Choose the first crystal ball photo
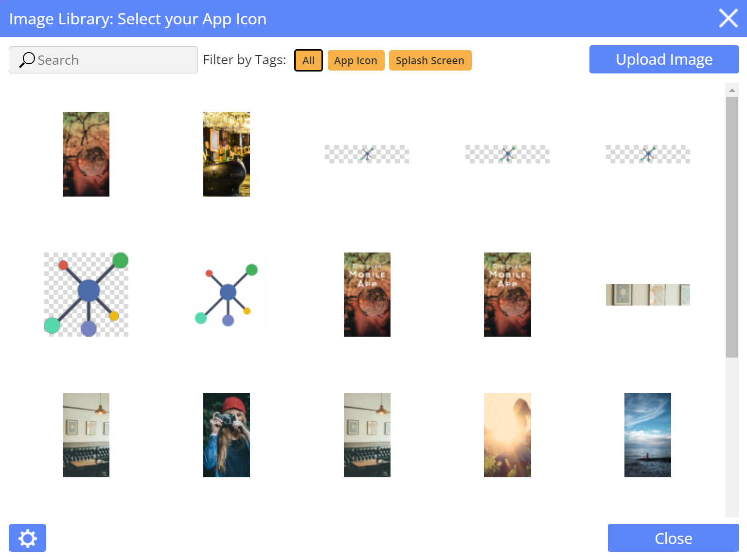The height and width of the screenshot is (560, 747). [86, 154]
